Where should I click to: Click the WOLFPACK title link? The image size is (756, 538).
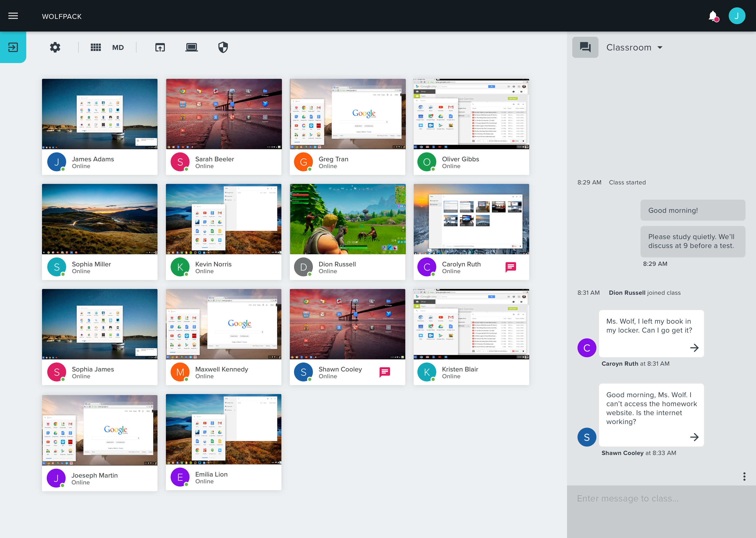coord(62,16)
